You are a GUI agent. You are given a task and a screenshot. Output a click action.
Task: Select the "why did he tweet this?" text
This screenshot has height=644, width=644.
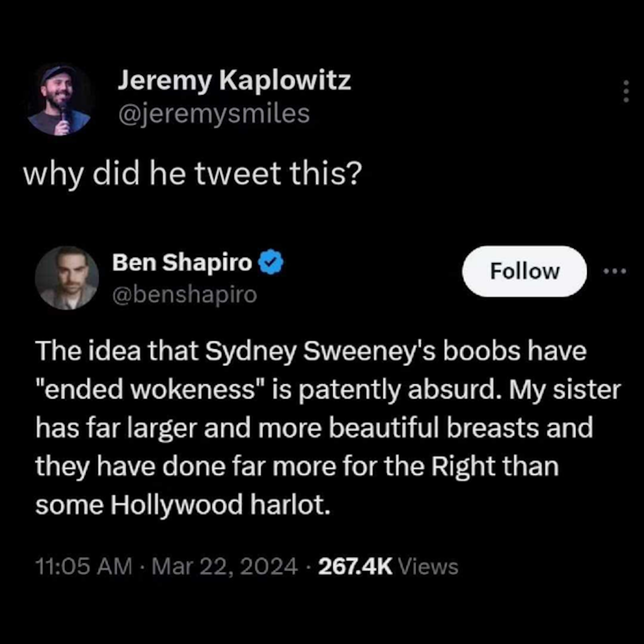[x=191, y=174]
